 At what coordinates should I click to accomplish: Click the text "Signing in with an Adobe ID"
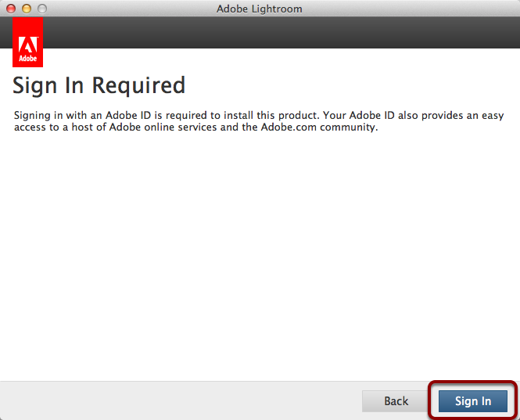pyautogui.click(x=83, y=115)
